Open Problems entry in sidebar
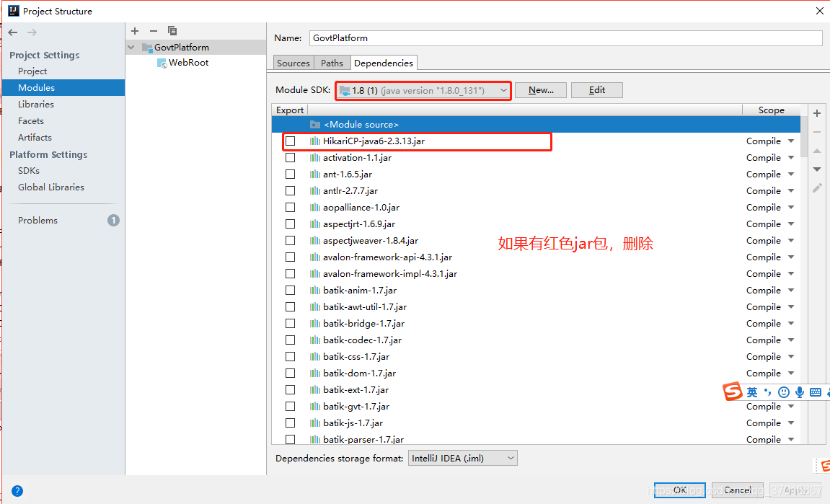The width and height of the screenshot is (830, 504). (x=37, y=220)
